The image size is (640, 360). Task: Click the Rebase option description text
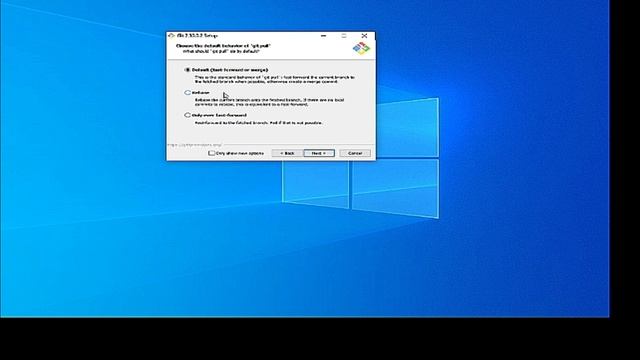coord(269,102)
